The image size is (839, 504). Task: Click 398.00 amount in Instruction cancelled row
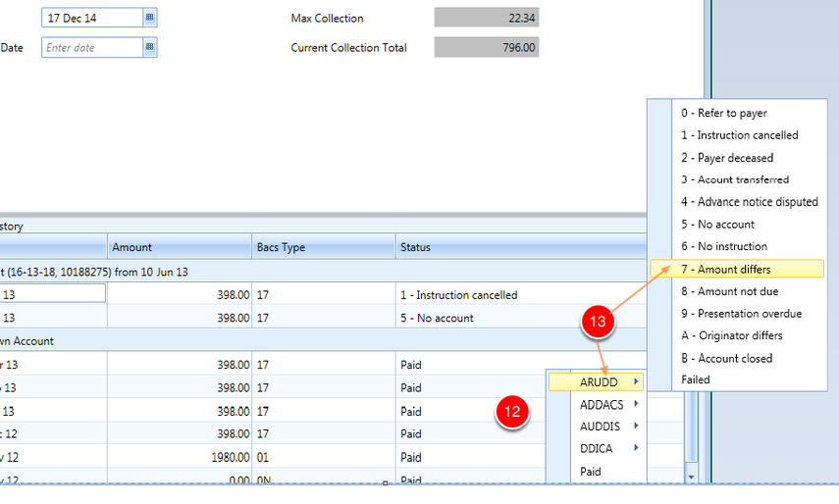point(180,295)
